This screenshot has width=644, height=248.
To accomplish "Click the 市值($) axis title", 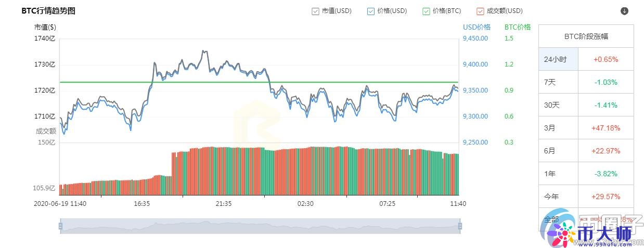I will tap(45, 27).
